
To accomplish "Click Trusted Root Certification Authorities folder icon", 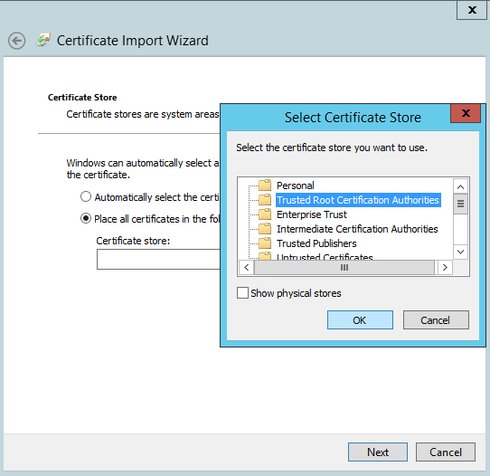I will (x=265, y=200).
